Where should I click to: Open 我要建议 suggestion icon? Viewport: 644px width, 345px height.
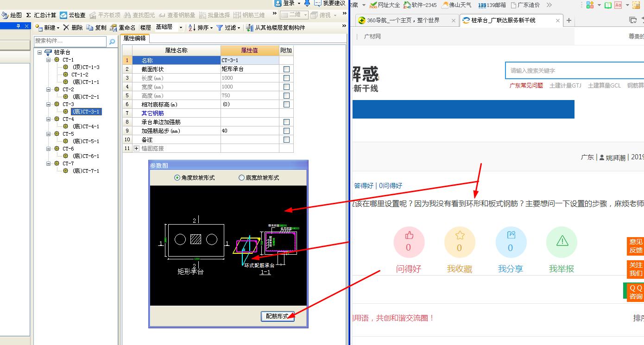point(330,3)
